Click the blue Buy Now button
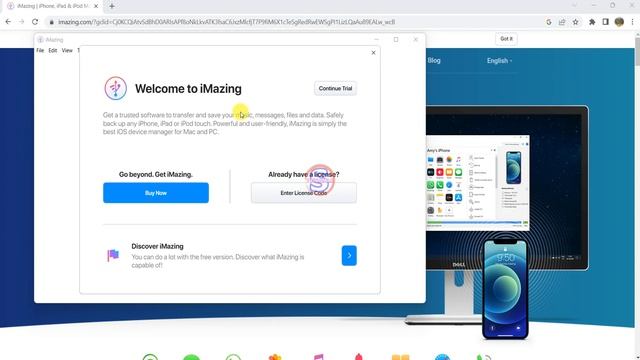The image size is (640, 360). click(156, 193)
